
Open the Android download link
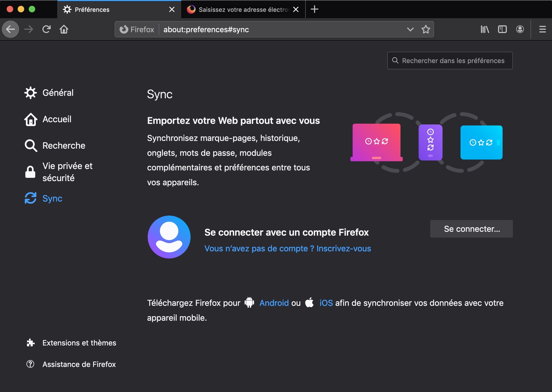point(274,303)
